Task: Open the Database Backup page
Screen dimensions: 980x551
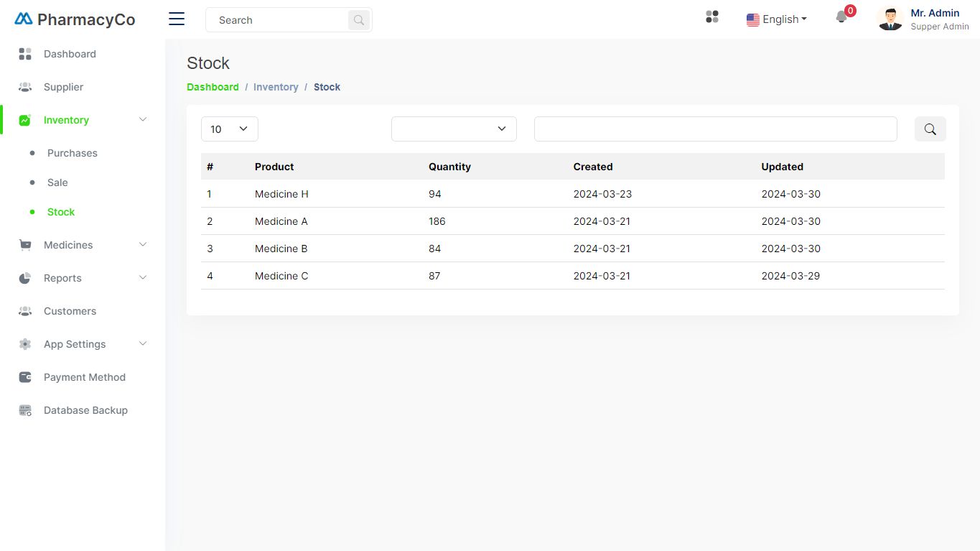Action: pos(85,410)
